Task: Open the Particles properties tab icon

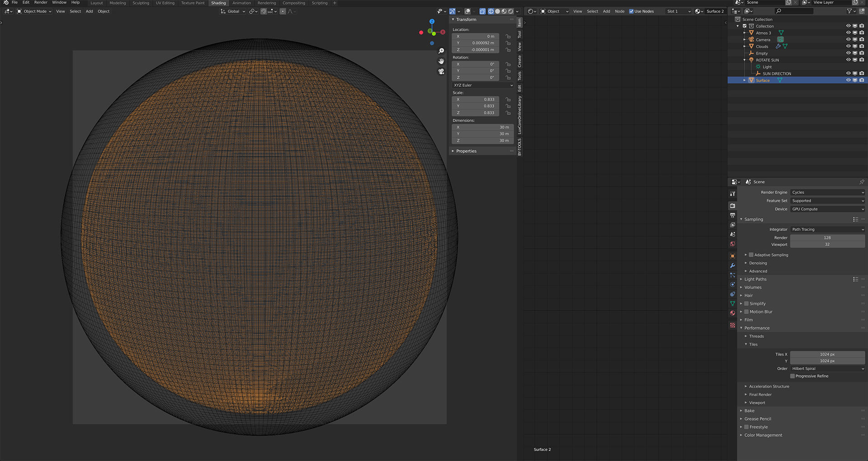Action: click(x=732, y=275)
